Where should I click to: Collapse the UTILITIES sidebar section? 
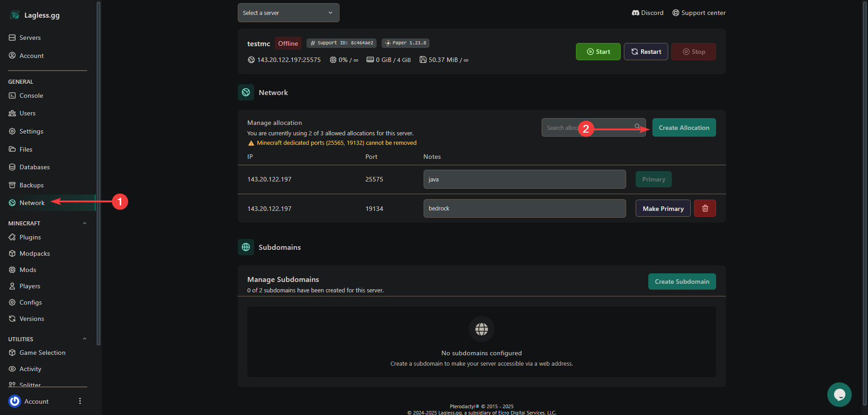coord(85,339)
